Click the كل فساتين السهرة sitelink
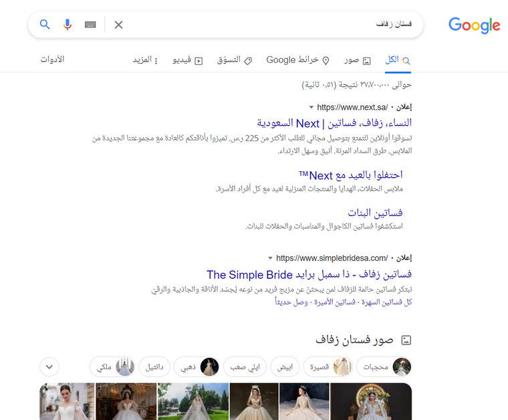Viewport: 508px width, 420px height. 387,302
